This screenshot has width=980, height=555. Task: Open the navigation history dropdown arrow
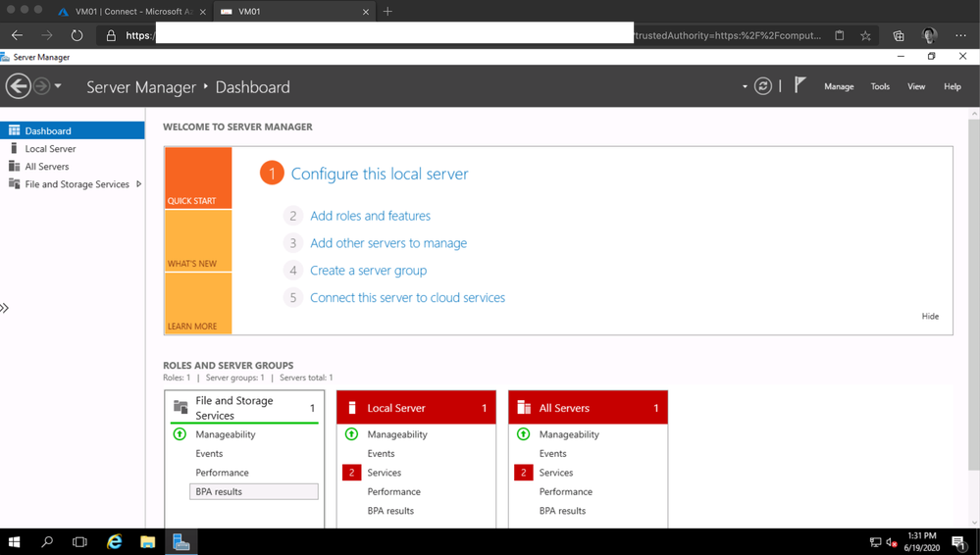58,85
